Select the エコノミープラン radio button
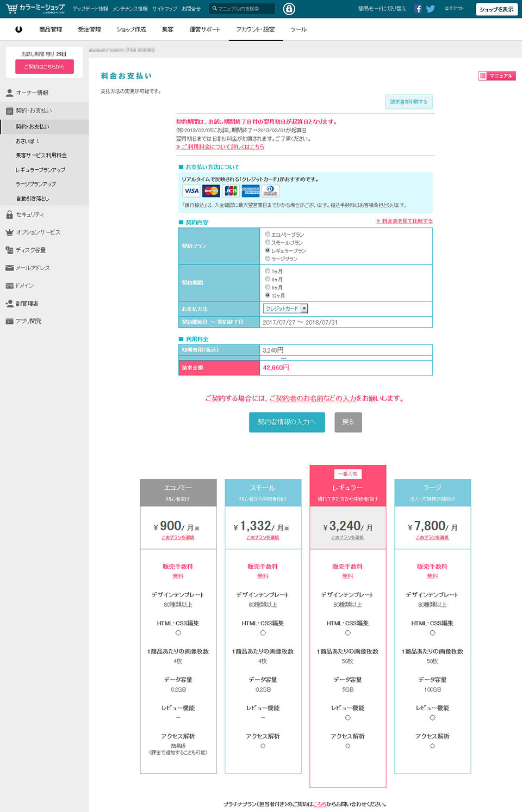Viewport: 522px width, 812px height. coord(268,234)
